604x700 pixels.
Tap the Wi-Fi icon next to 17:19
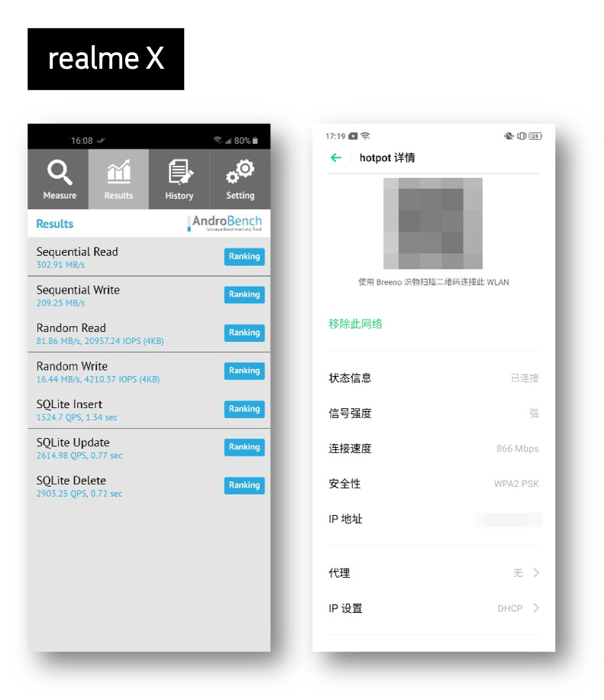(x=365, y=136)
